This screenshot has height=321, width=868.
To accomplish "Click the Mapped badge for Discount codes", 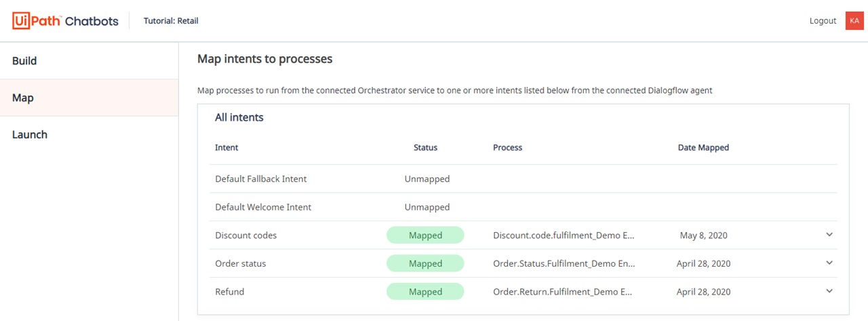I will tap(425, 235).
